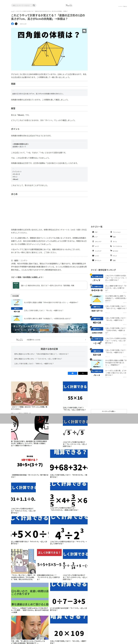Screen dimensions: 138x644
Task: Open エピソード募集 モヤっとした体験 card
Action: pyautogui.click(x=30, y=396)
